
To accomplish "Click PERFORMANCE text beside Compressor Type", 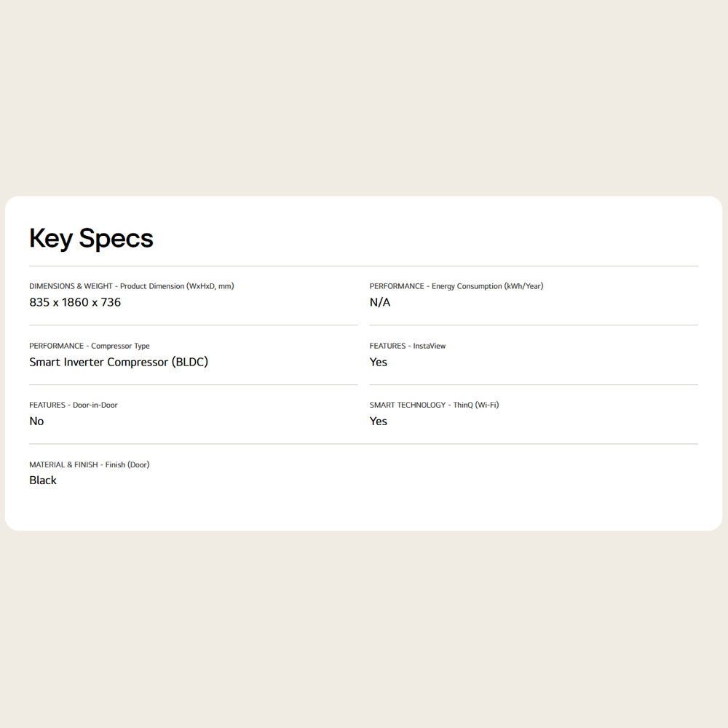I will coord(56,346).
